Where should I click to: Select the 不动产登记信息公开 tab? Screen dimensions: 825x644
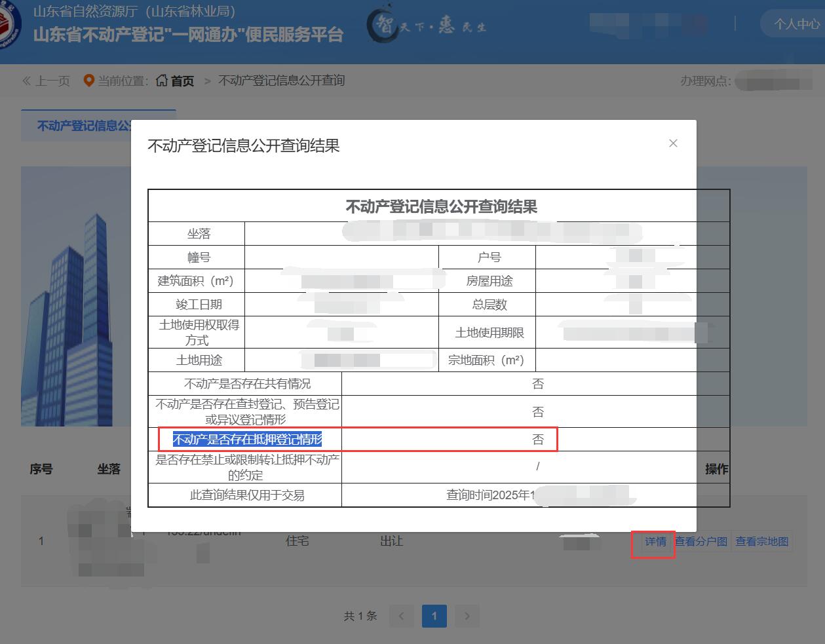[77, 126]
